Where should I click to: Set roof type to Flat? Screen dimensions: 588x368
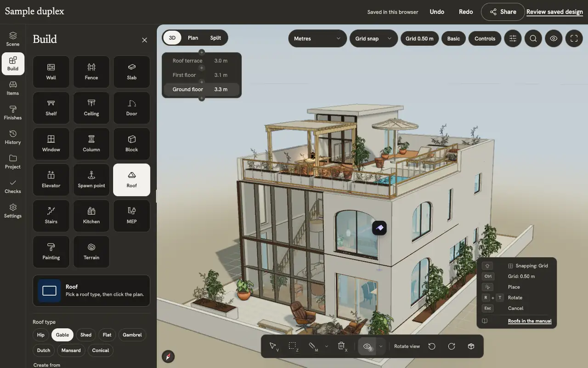click(x=107, y=335)
